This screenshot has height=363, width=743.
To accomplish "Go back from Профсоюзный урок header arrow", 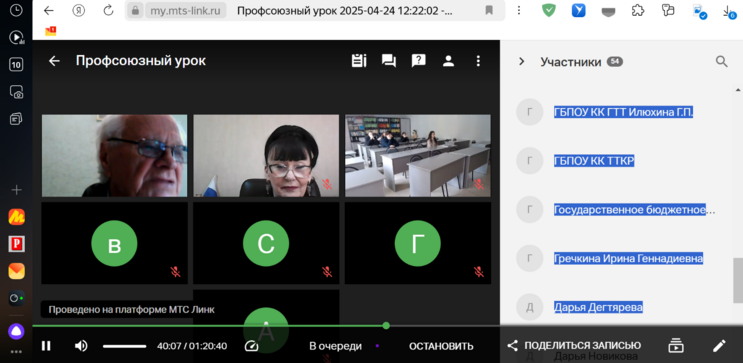I will coord(54,61).
